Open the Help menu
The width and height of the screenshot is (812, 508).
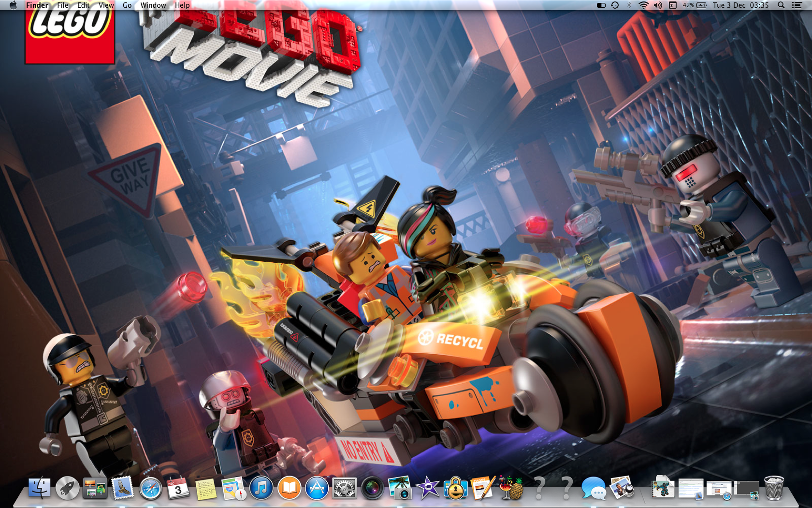pos(182,5)
